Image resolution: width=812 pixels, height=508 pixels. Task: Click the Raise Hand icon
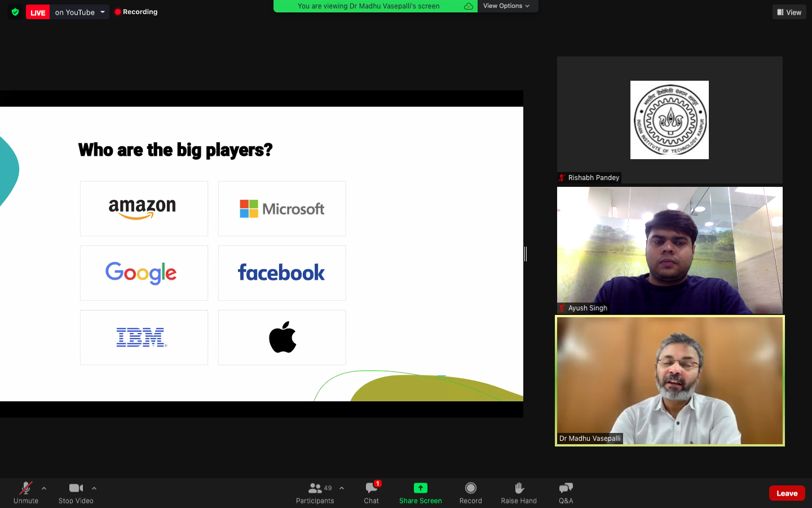point(519,488)
